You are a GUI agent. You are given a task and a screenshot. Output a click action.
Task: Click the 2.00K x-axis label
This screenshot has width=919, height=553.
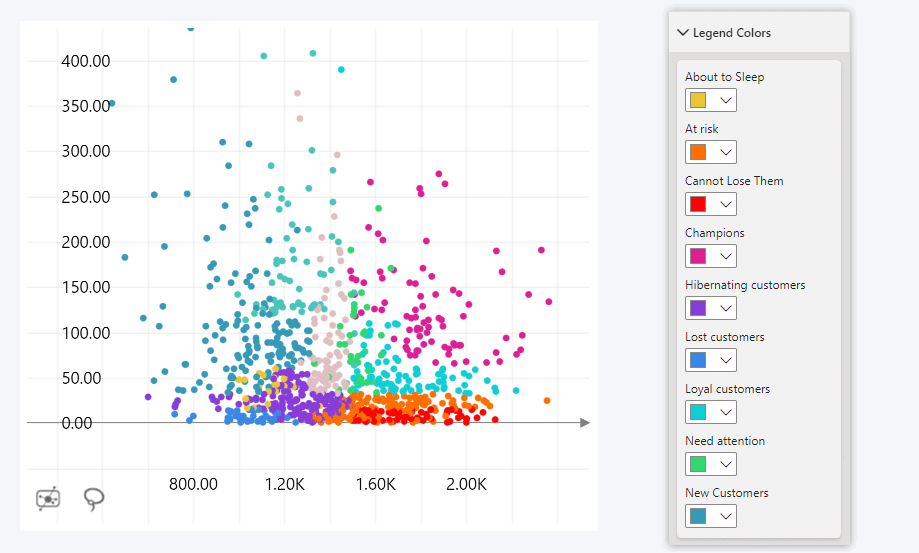tap(466, 485)
